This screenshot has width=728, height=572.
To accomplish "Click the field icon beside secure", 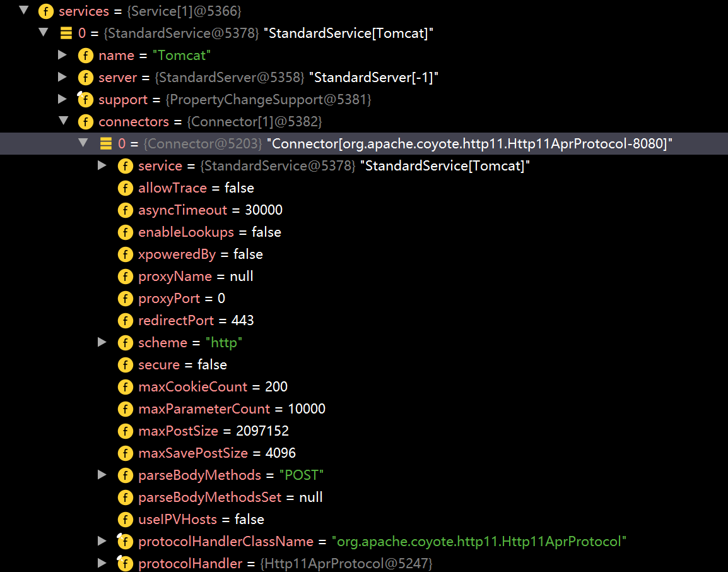I will pos(126,365).
